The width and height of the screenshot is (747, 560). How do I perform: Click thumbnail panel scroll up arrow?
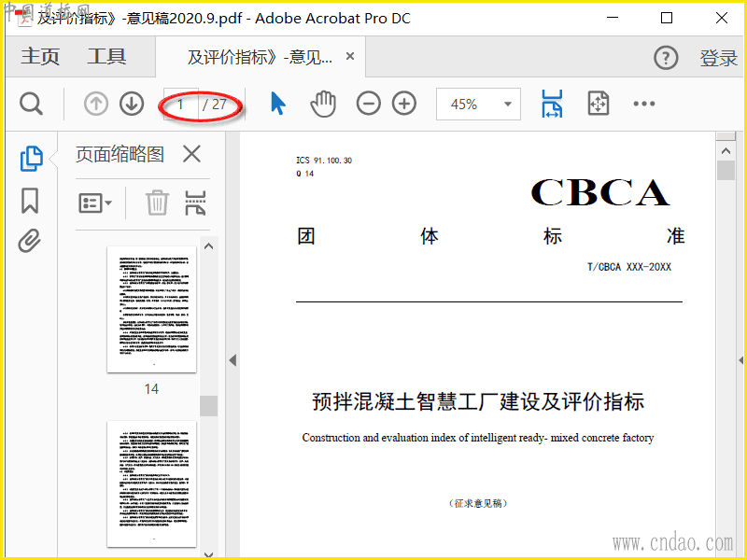click(x=208, y=246)
